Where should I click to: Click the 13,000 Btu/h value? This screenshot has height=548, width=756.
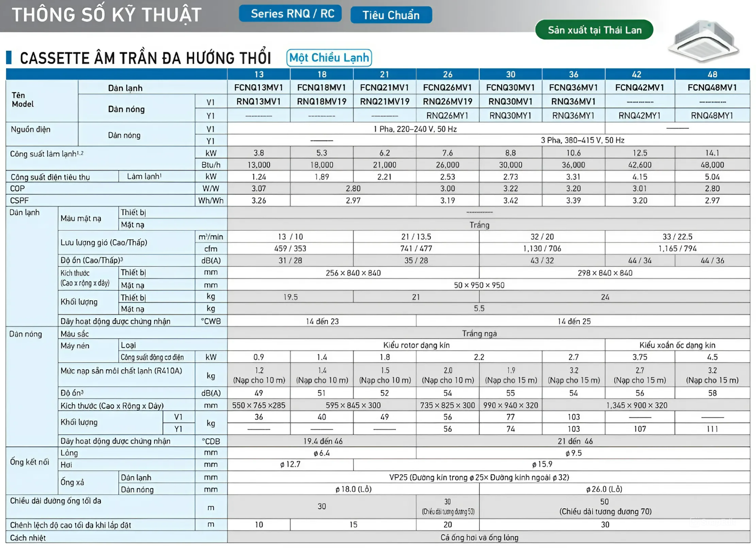point(259,165)
